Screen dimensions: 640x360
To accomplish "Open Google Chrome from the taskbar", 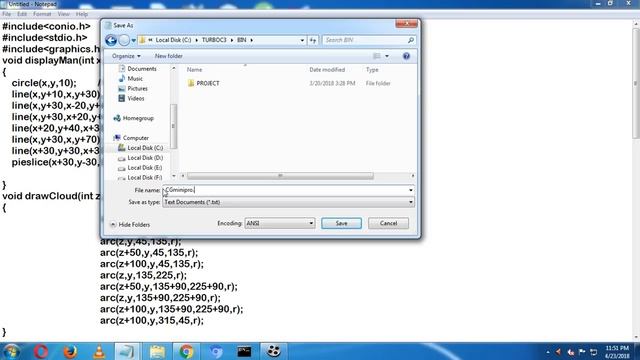I will (187, 351).
